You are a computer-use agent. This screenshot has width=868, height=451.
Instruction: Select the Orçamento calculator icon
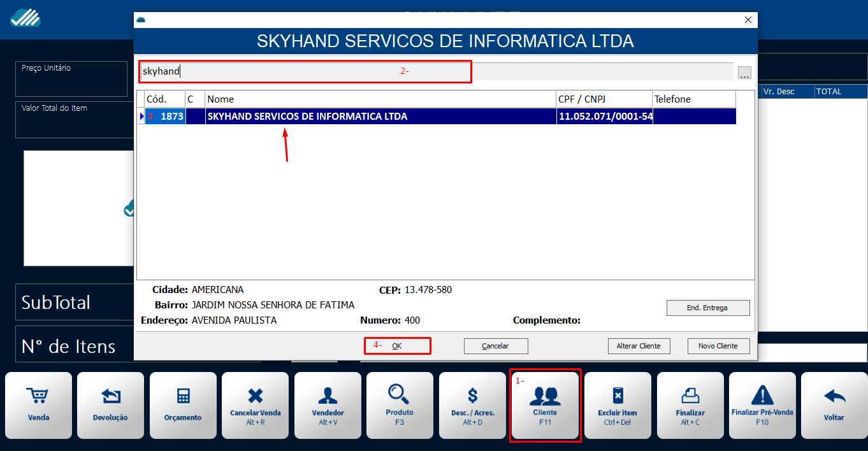tap(184, 396)
